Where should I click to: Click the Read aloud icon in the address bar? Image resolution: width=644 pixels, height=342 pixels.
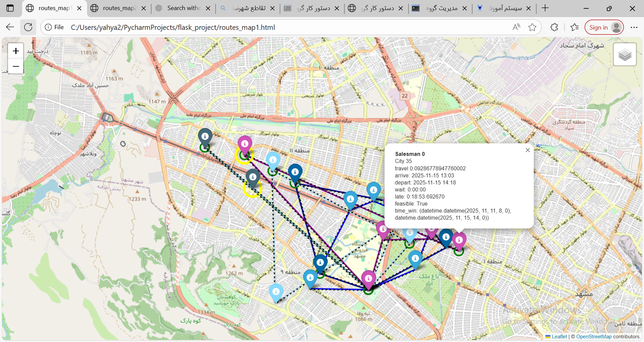(x=516, y=27)
